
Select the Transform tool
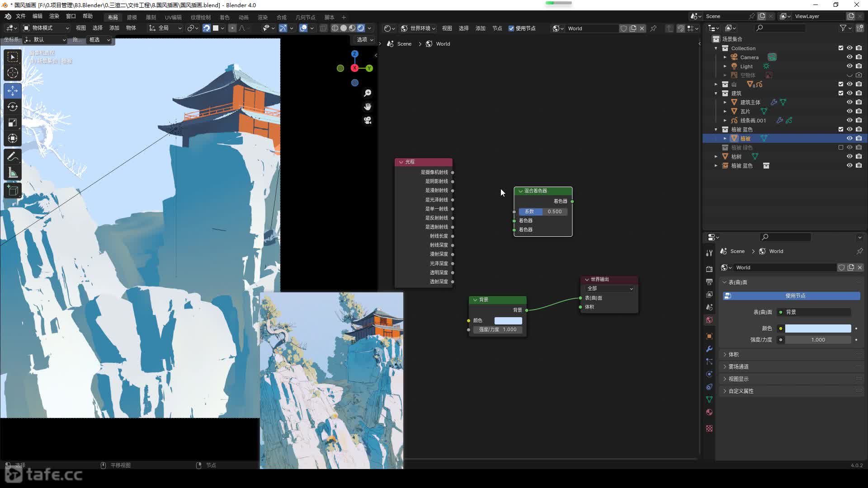coord(13,138)
